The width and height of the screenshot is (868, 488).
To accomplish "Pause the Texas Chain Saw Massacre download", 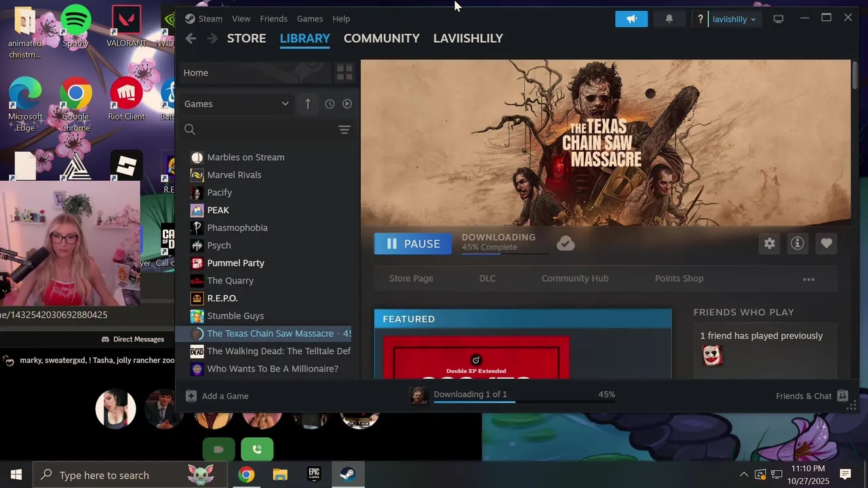I will tap(413, 243).
